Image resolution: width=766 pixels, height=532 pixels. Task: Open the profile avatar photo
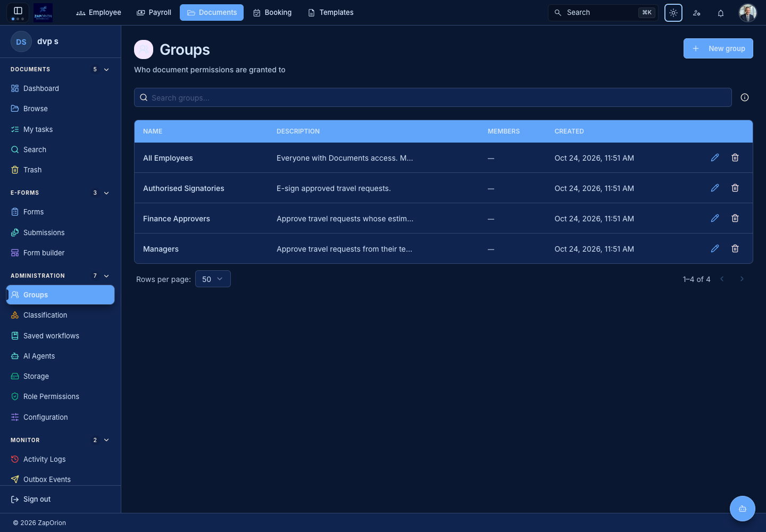[x=748, y=13]
